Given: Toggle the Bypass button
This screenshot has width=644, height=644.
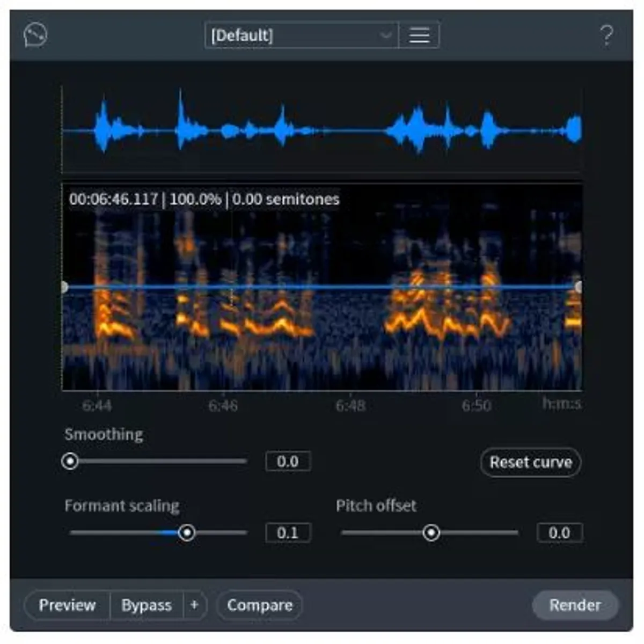Looking at the screenshot, I should [147, 605].
